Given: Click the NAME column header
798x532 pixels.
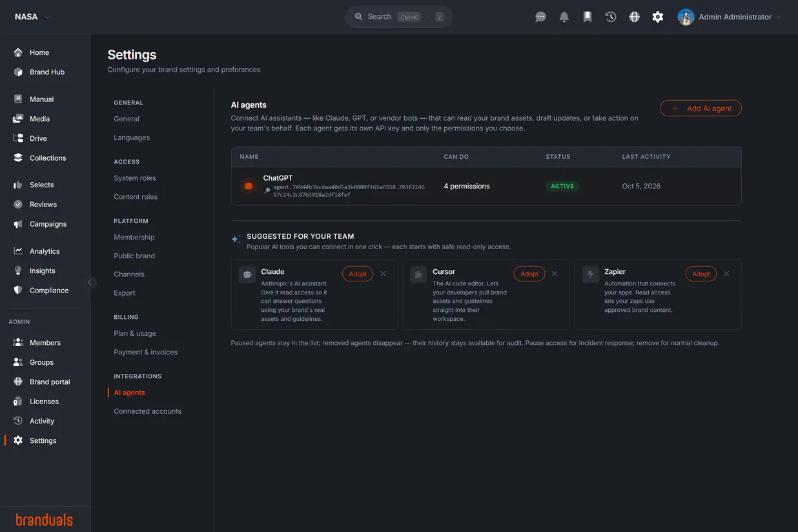Looking at the screenshot, I should point(249,157).
